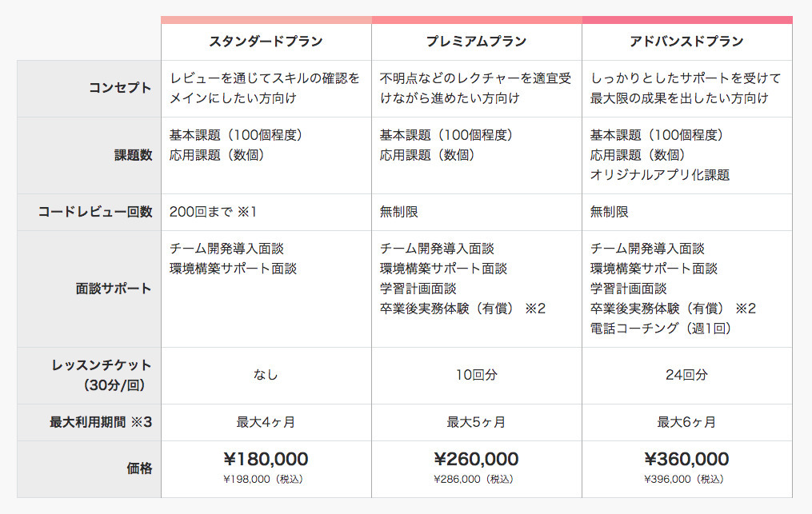Click the なし lesson ticket cell
This screenshot has width=812, height=514.
click(x=266, y=375)
